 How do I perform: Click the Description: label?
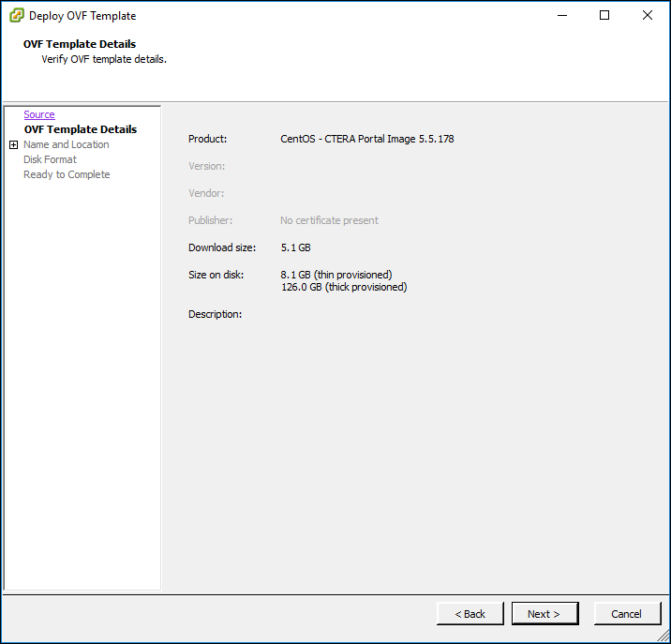(215, 314)
